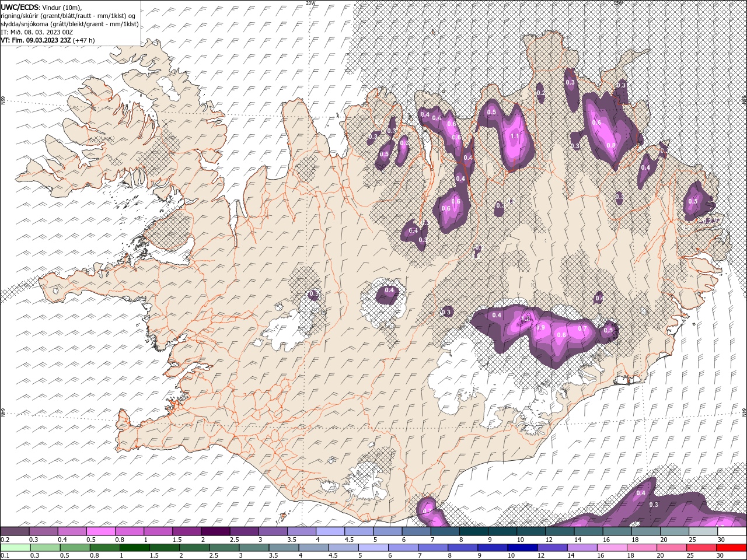Screen dimensions: 747x560
Task: Pick the light green 0.1 swatch in bottom legend
Action: click(x=15, y=548)
